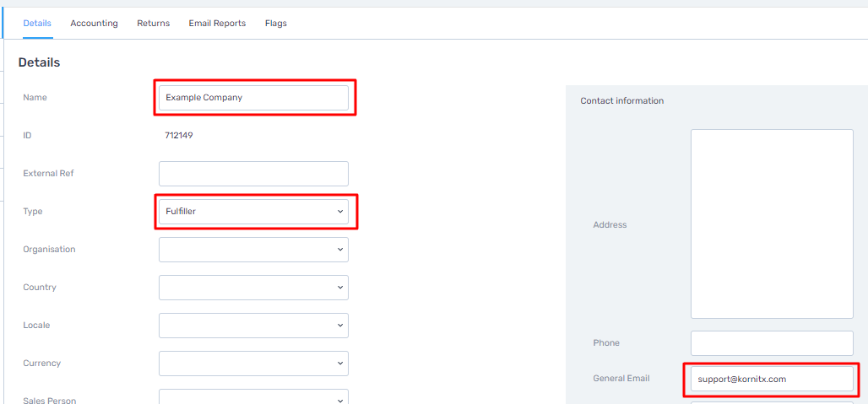The width and height of the screenshot is (868, 404).
Task: Focus the External Ref input field
Action: (x=253, y=174)
